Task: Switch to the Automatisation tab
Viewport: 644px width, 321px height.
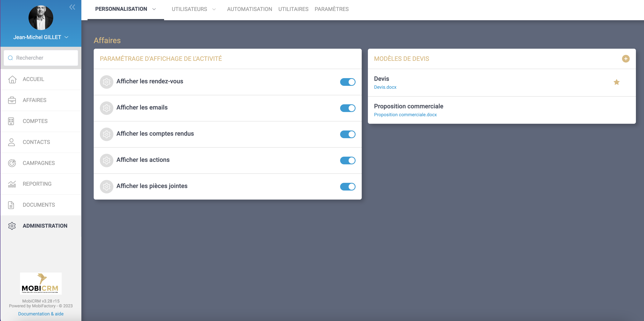Action: (249, 9)
